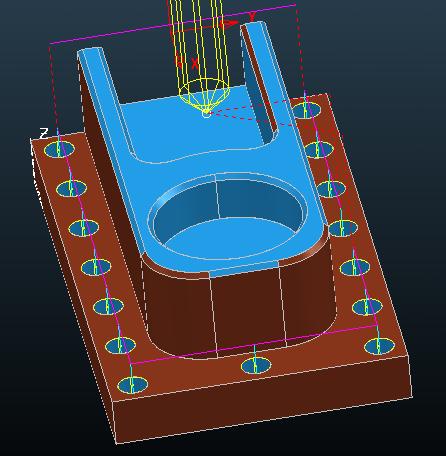Pick the lone hole on the base plate's front edge
This screenshot has width=446, height=456.
(256, 366)
